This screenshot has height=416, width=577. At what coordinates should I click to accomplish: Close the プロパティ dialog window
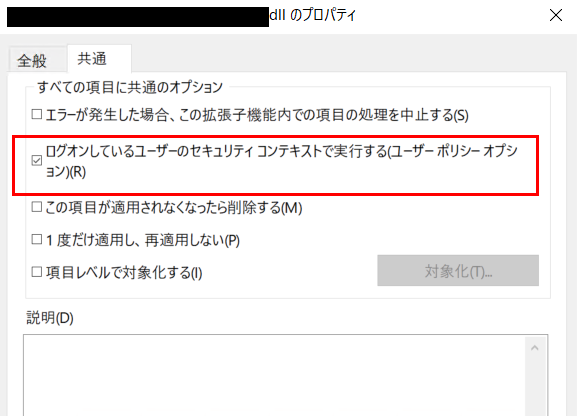[x=556, y=15]
